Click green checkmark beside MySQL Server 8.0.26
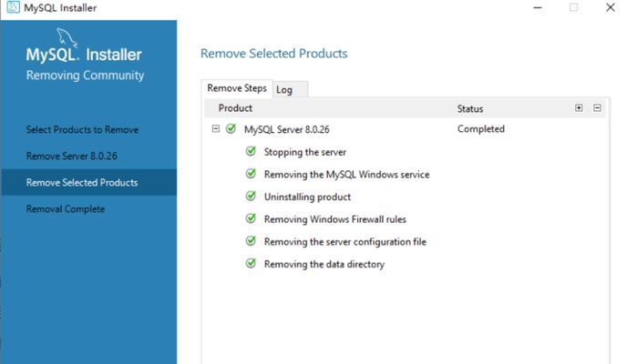 (x=231, y=128)
